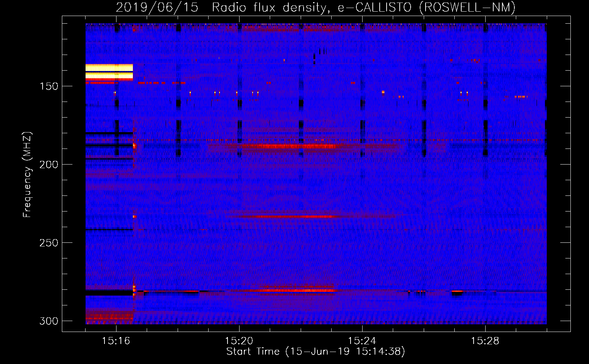Click the 15:24 time tick label
Viewport: 589px width, 364px height.
pyautogui.click(x=362, y=341)
